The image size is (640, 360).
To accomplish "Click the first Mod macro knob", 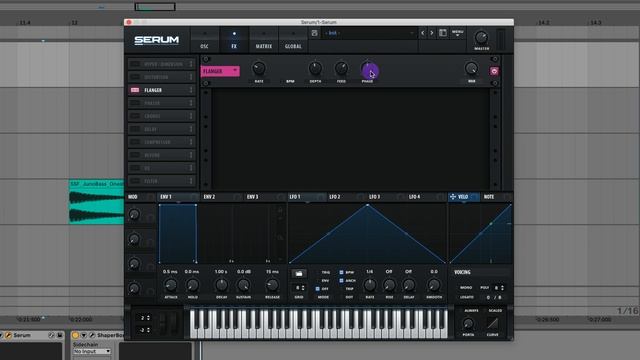I will coord(134,214).
